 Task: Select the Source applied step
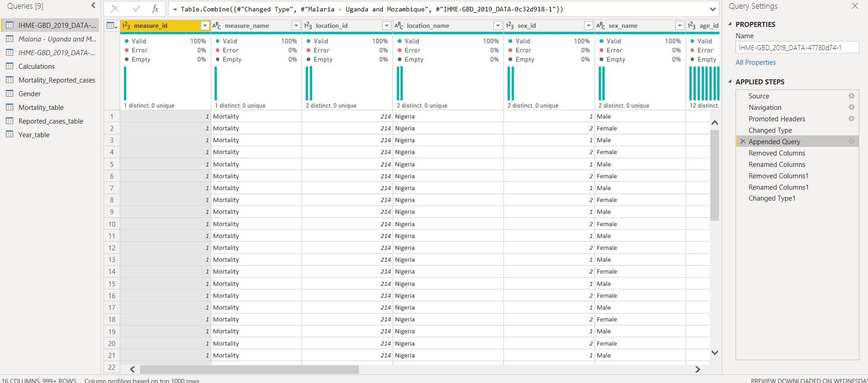tap(797, 96)
